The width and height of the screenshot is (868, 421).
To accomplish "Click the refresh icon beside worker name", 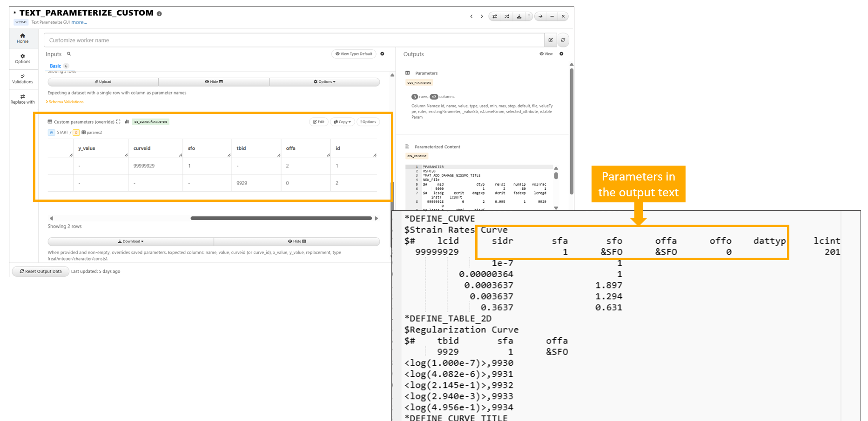I will click(x=563, y=40).
